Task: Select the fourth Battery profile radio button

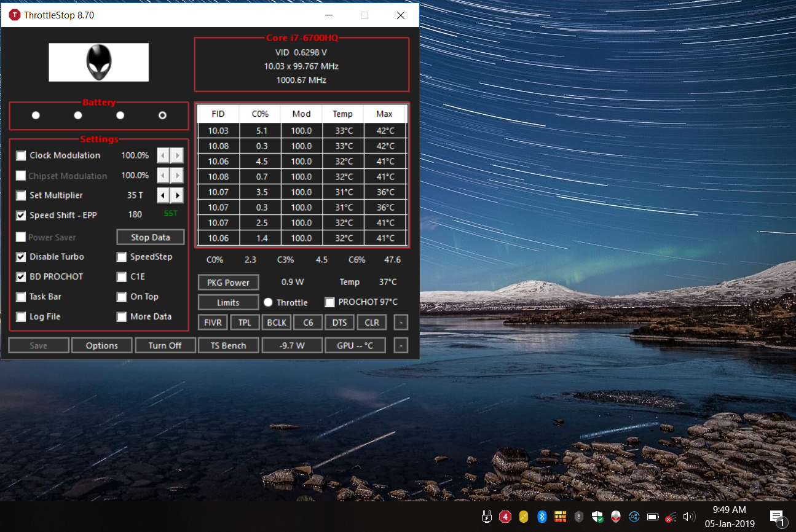Action: [x=162, y=115]
